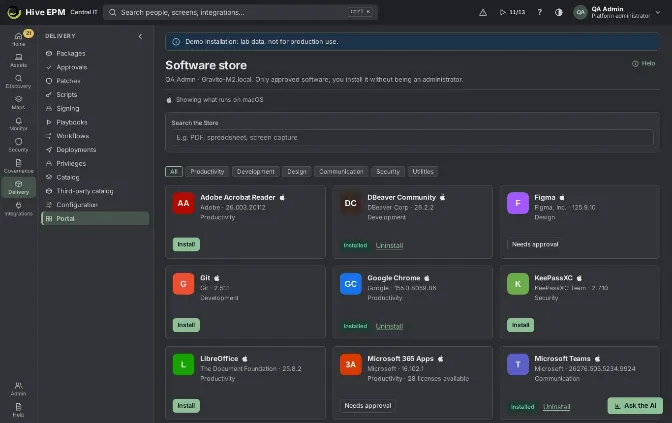Filter by Development category

coord(255,171)
